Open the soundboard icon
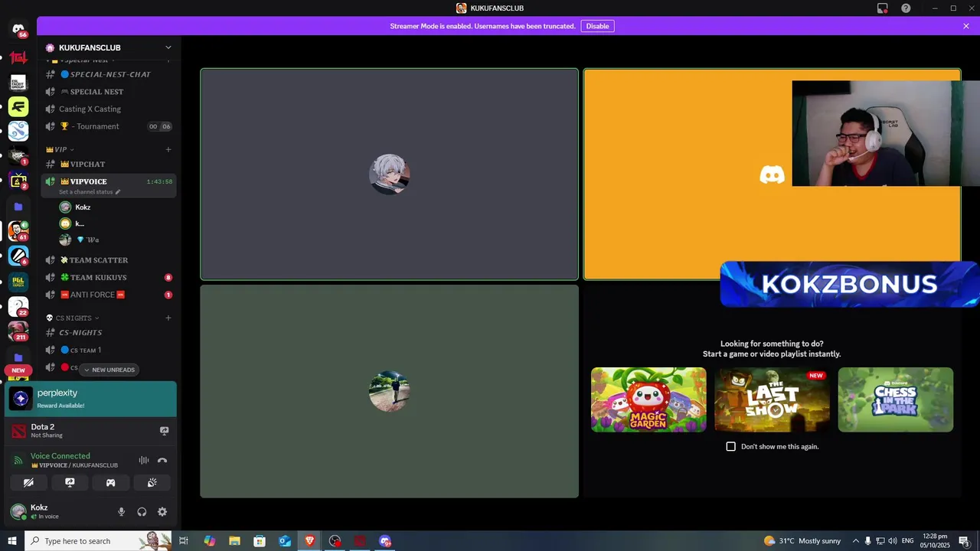The width and height of the screenshot is (980, 551). tap(152, 483)
